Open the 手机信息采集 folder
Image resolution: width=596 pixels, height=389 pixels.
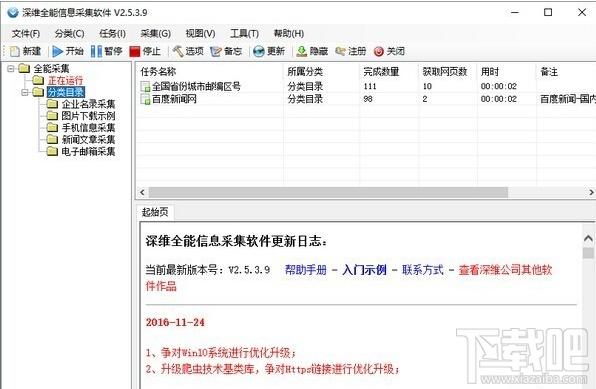[x=88, y=127]
